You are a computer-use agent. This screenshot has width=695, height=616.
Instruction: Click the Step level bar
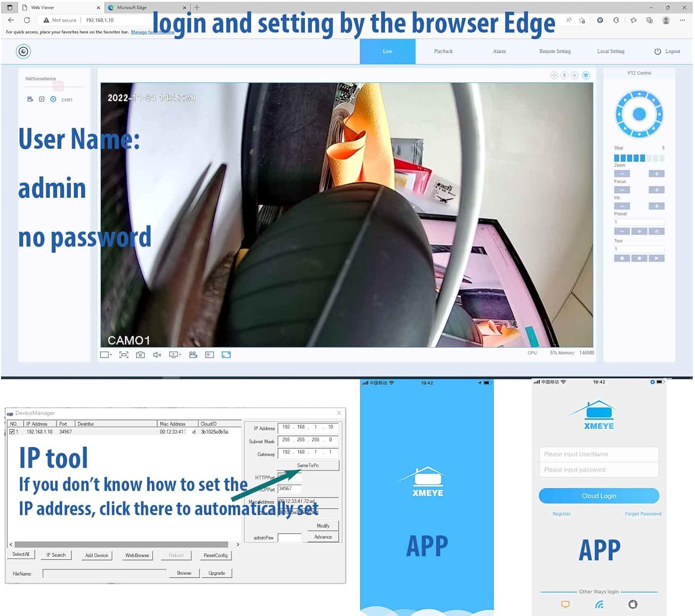(639, 158)
